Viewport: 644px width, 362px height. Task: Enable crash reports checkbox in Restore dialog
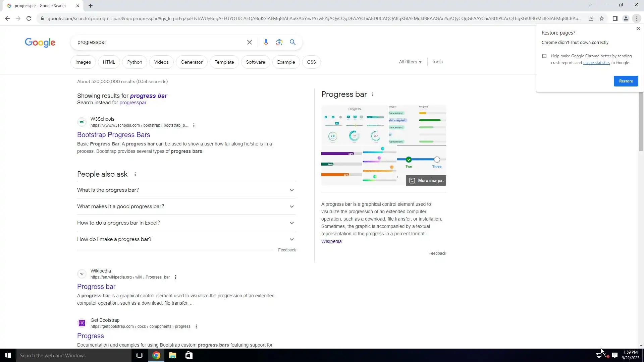tap(544, 56)
